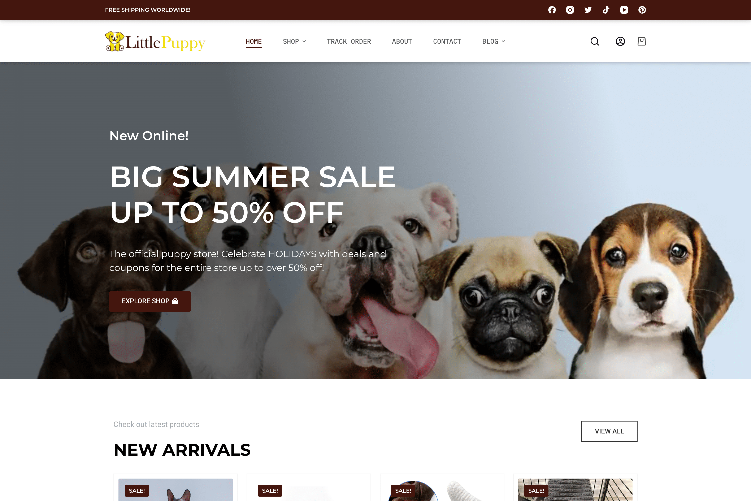Navigate to the About page
This screenshot has width=751, height=501.
tap(401, 41)
